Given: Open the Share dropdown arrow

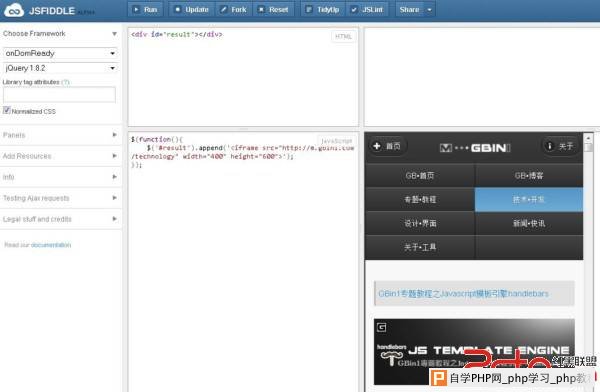Looking at the screenshot, I should 429,10.
